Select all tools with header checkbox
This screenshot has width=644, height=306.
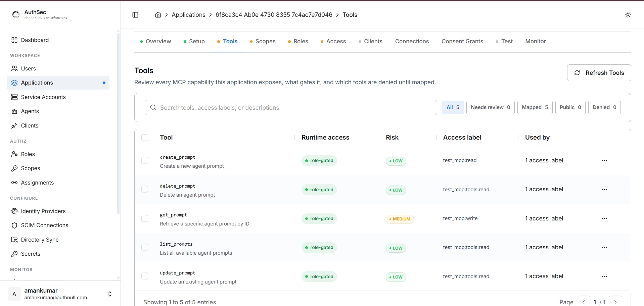click(145, 138)
